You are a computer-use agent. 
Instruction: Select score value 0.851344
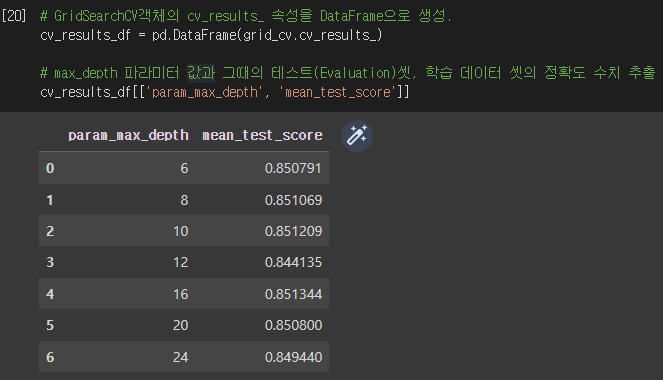(293, 294)
